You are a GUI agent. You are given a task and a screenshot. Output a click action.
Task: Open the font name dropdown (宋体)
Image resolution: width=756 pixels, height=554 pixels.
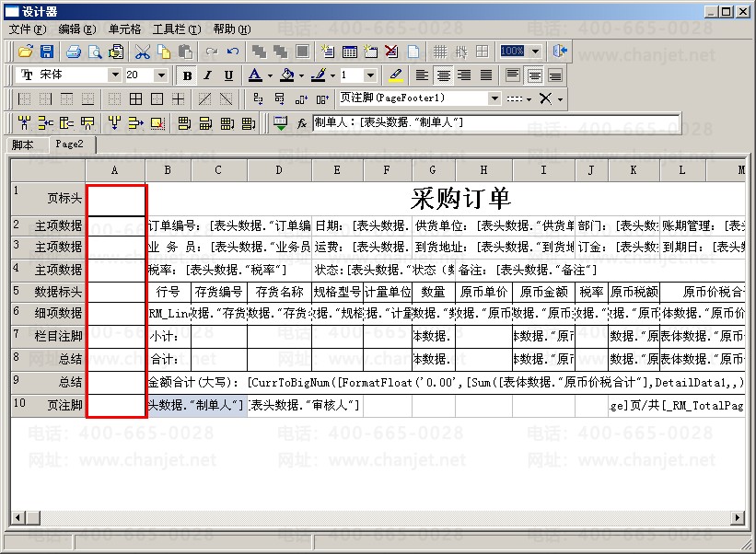pos(115,75)
